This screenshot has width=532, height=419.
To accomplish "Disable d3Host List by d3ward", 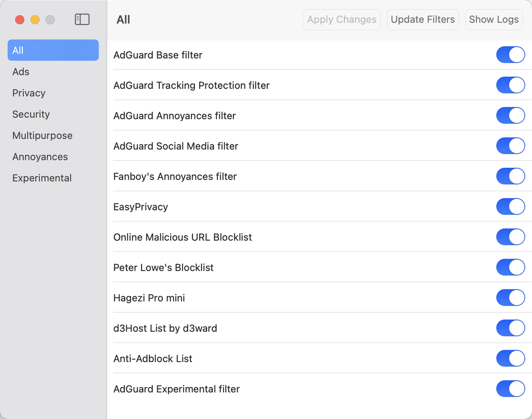I will click(510, 328).
